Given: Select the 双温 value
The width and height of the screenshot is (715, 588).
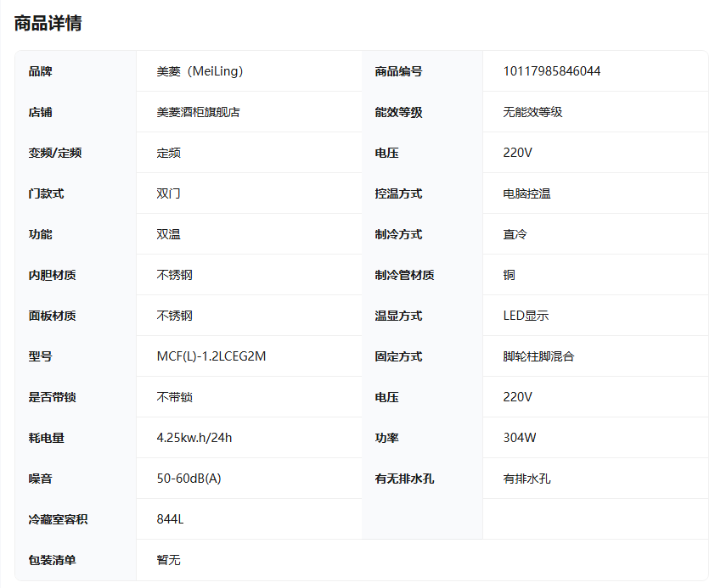Looking at the screenshot, I should pos(169,234).
